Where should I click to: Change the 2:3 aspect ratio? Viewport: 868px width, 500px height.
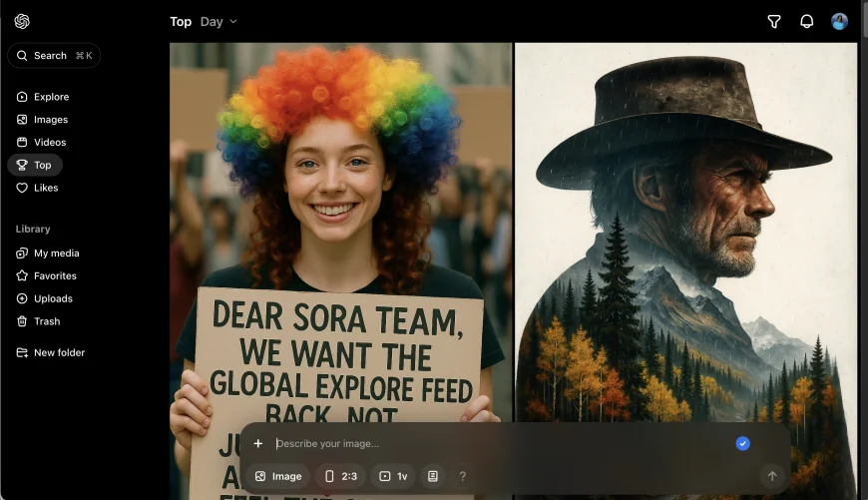[x=340, y=476]
